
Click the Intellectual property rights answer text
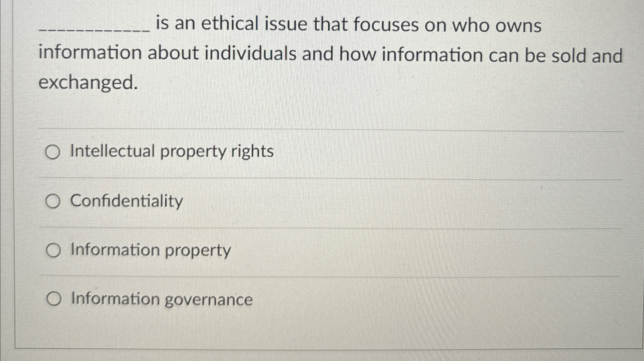coord(172,151)
